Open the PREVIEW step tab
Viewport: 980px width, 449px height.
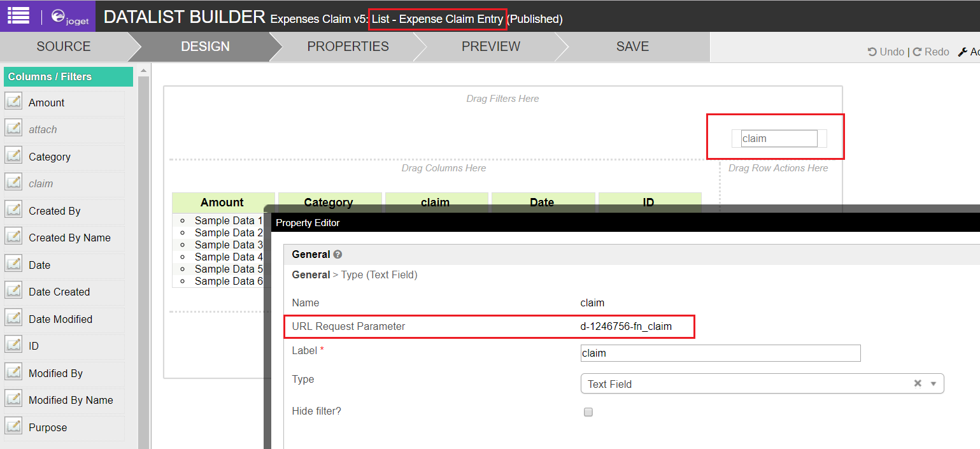490,46
